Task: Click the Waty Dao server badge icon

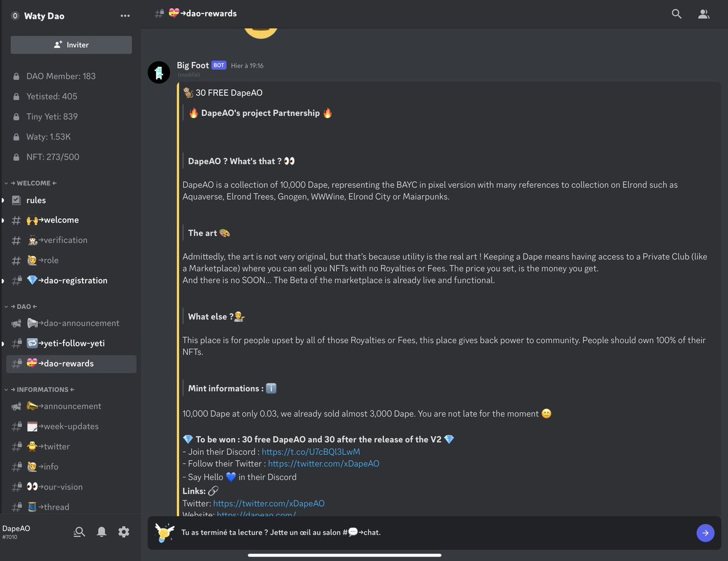Action: [x=15, y=16]
